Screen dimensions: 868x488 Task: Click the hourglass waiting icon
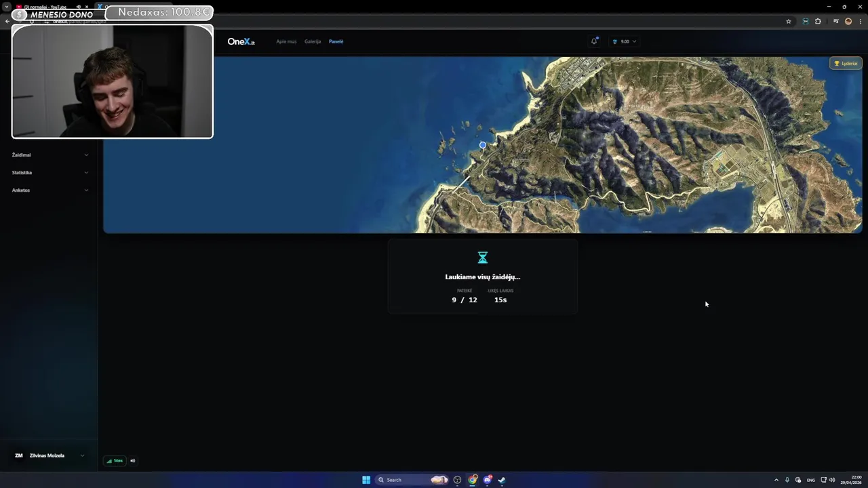coord(483,258)
